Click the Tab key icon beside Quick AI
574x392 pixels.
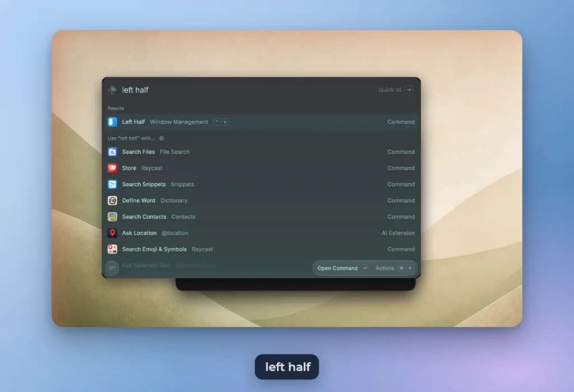[x=409, y=90]
